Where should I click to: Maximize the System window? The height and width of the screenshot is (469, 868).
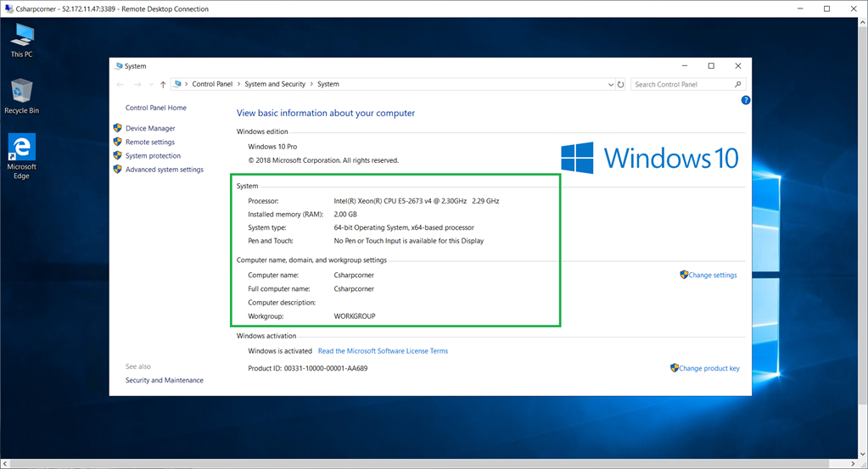pos(711,66)
